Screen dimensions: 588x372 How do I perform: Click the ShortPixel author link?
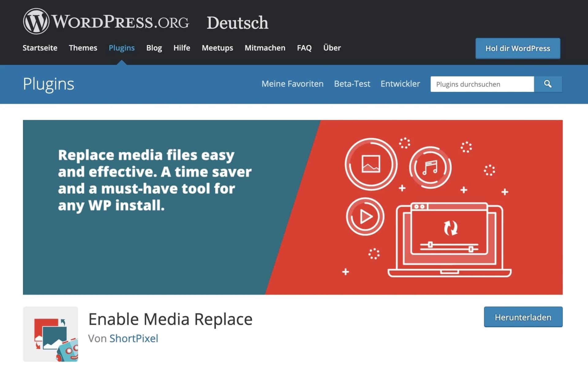(134, 338)
